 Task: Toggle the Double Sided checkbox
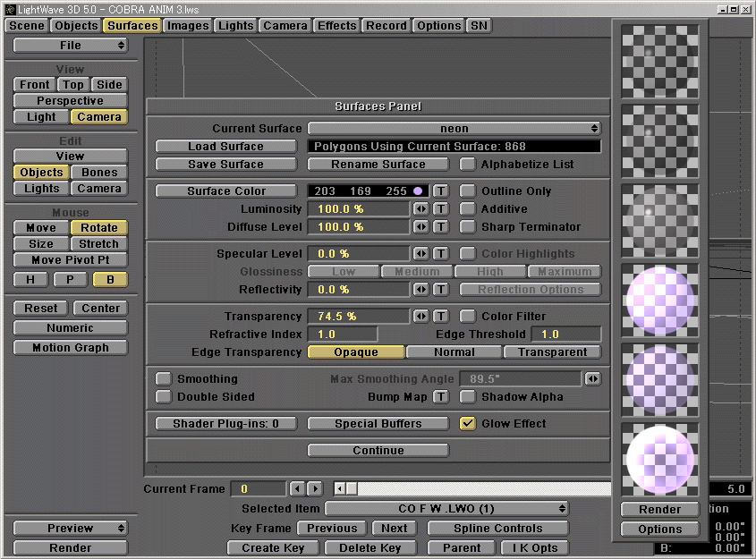coord(164,397)
